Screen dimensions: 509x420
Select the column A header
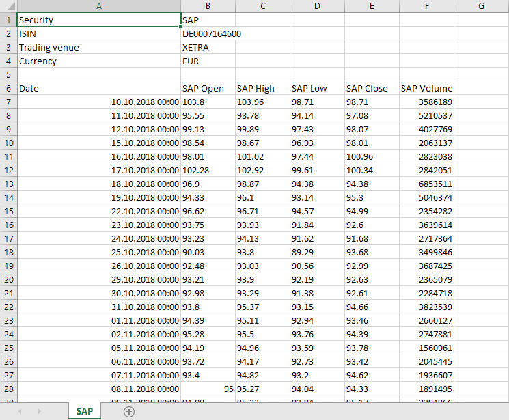click(99, 7)
